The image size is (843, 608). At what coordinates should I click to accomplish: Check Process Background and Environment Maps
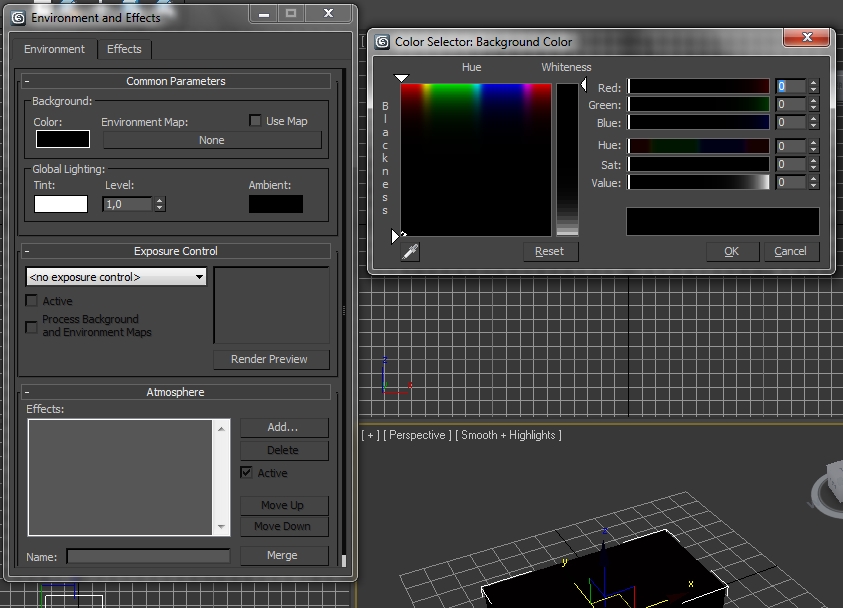pos(32,326)
